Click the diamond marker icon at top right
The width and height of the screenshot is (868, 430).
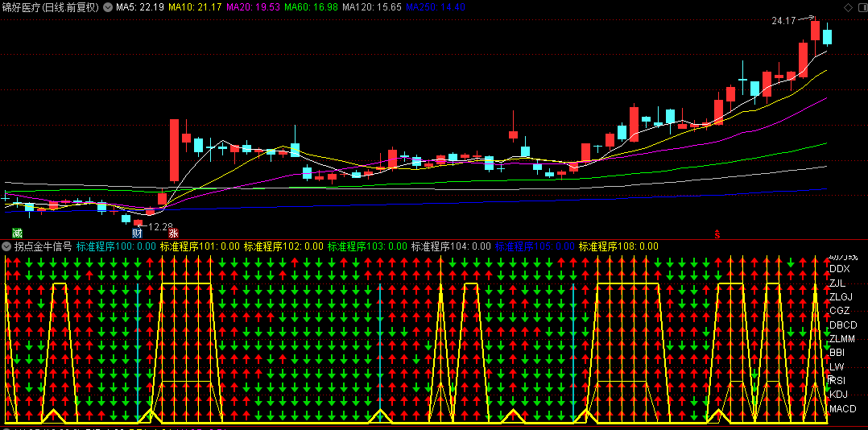pyautogui.click(x=848, y=8)
